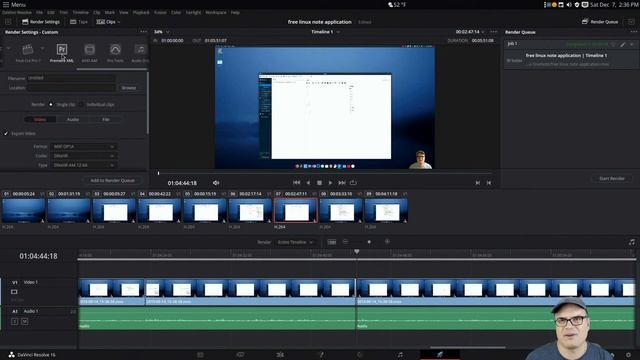Open the Workspace menu
Viewport: 640px width, 360px height.
tap(216, 13)
